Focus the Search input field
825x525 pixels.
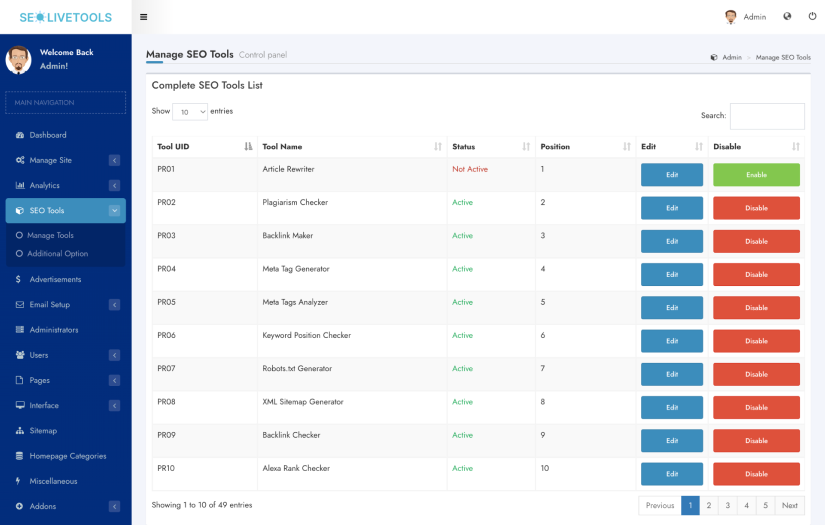tap(767, 116)
